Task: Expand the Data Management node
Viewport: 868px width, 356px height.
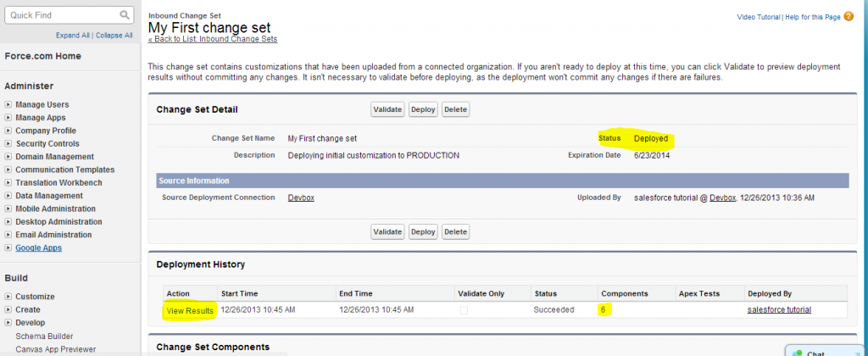Action: (x=8, y=196)
